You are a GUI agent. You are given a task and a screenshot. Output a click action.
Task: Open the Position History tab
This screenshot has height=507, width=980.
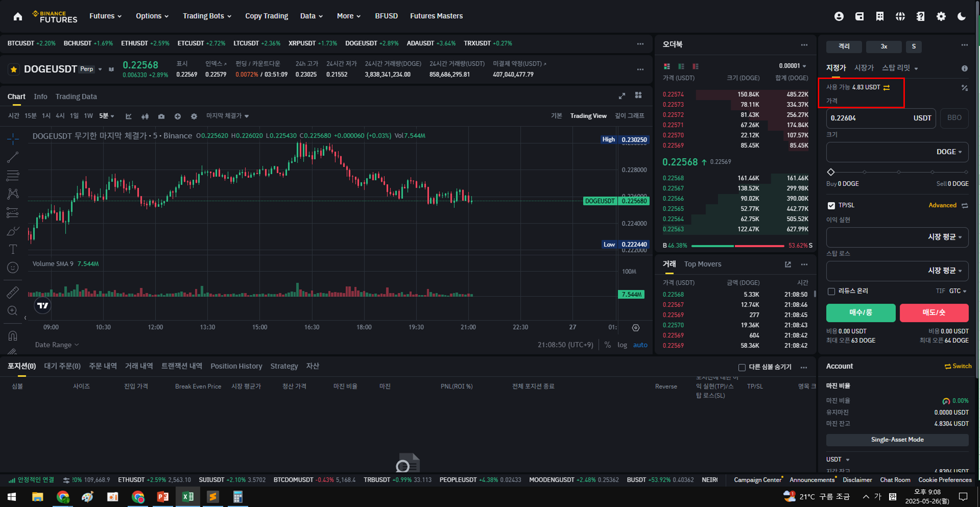click(236, 366)
